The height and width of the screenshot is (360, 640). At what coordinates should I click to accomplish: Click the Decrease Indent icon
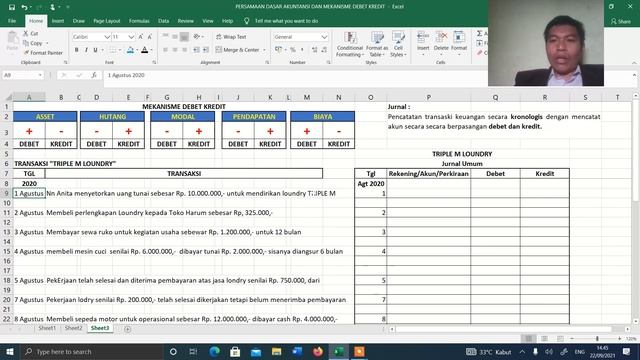click(x=196, y=50)
